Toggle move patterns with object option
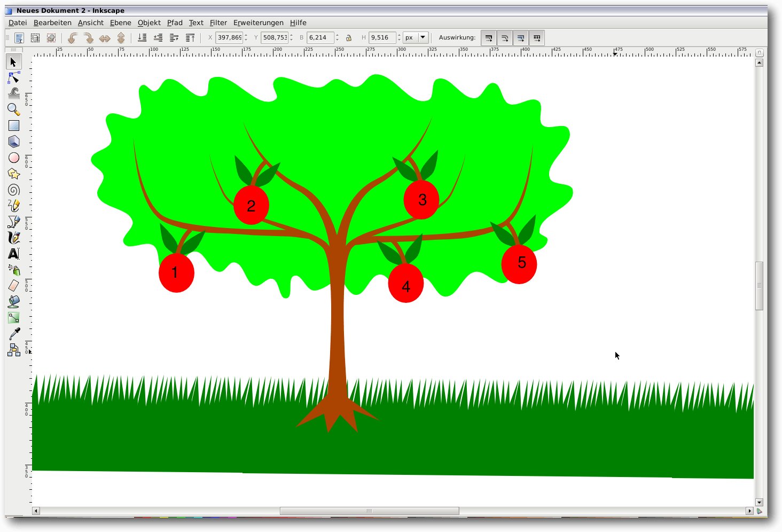 (x=537, y=38)
